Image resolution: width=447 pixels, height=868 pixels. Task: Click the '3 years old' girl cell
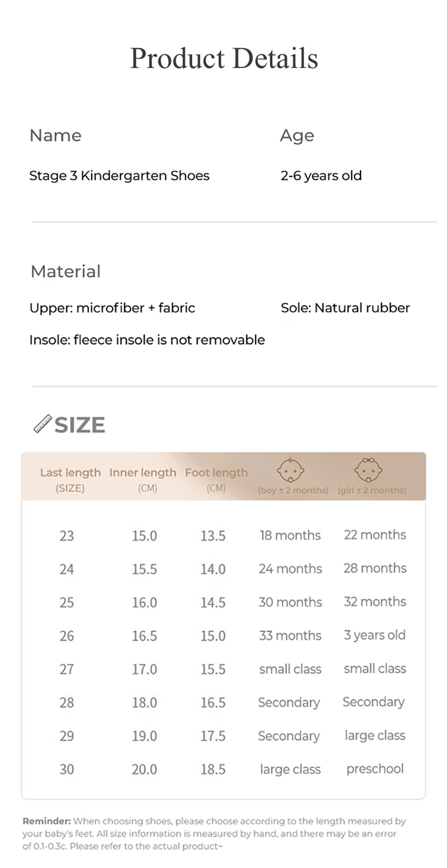[375, 635]
